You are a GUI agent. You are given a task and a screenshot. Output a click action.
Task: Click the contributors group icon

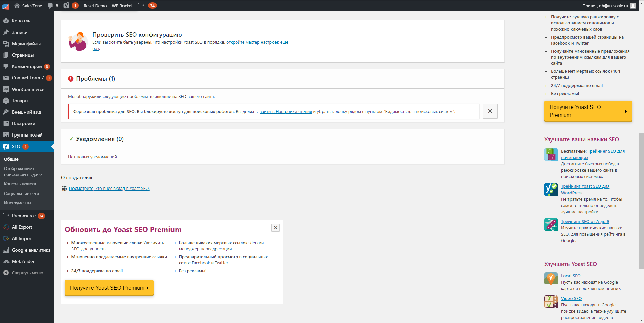(x=64, y=189)
